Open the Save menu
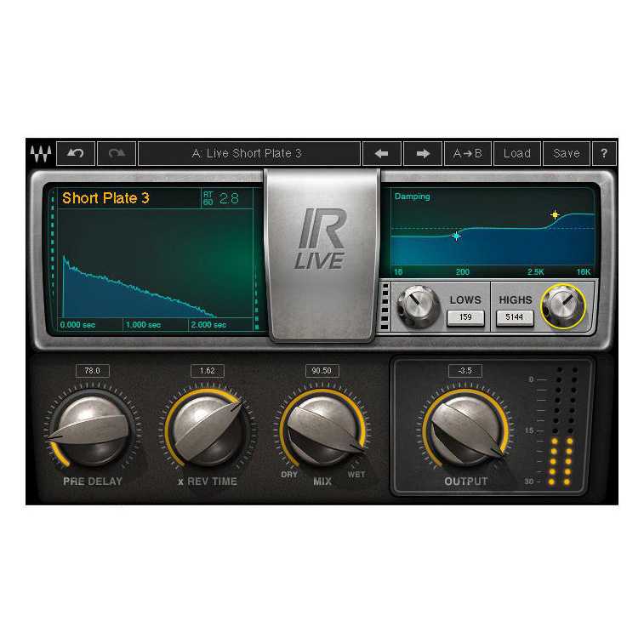The height and width of the screenshot is (644, 644). coord(567,154)
